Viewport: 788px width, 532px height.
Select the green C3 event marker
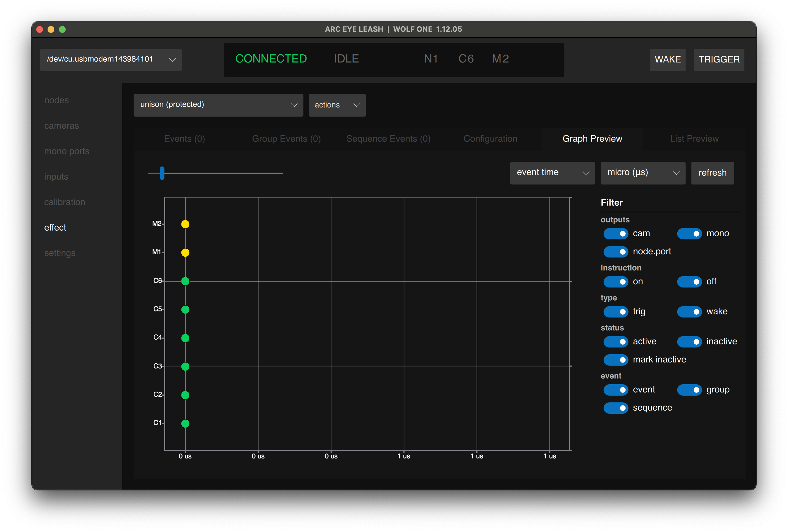(185, 366)
